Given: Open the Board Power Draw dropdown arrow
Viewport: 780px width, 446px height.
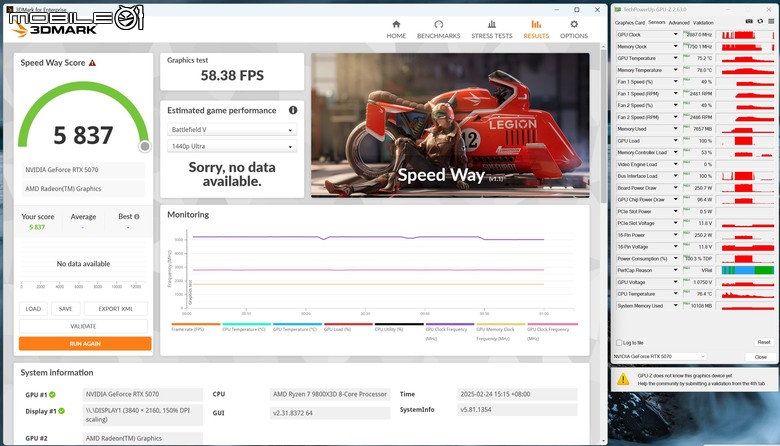Looking at the screenshot, I should (x=676, y=187).
